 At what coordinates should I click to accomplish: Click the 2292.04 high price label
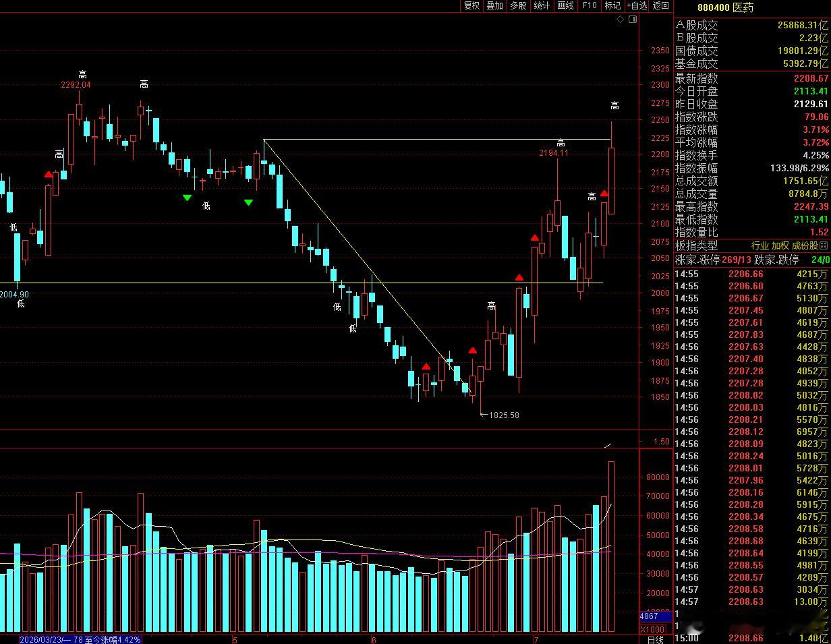tap(76, 85)
